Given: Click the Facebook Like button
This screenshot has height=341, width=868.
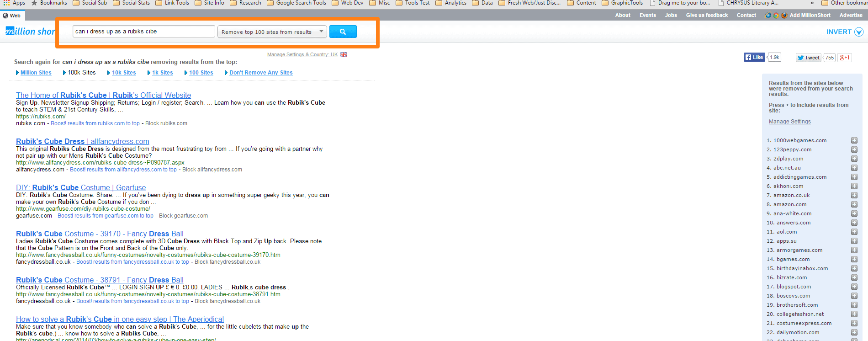Looking at the screenshot, I should 754,57.
